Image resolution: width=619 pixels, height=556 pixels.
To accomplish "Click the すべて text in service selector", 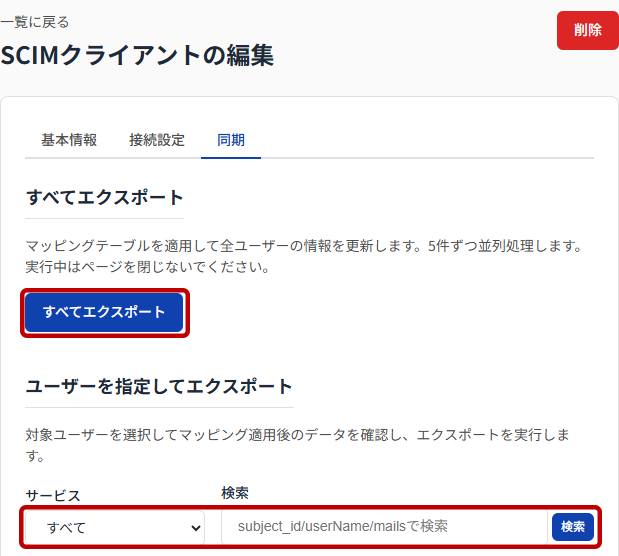I will pyautogui.click(x=66, y=528).
